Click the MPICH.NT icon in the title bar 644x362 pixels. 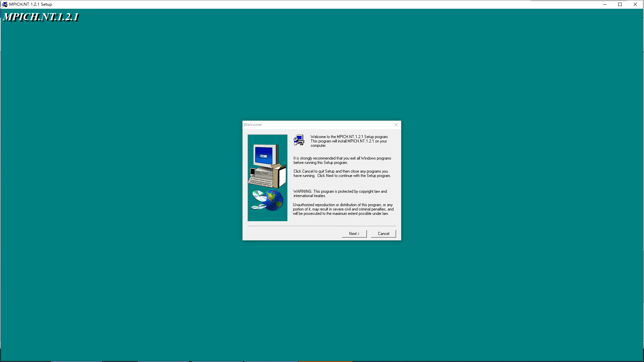5,4
